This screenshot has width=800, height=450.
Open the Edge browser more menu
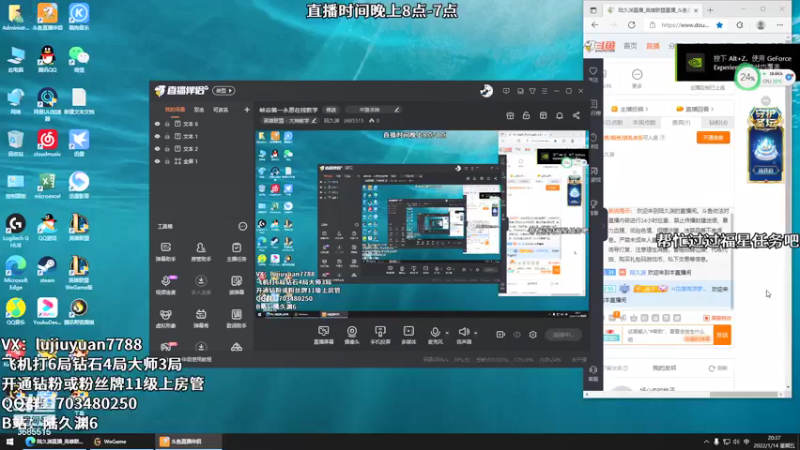click(x=780, y=25)
